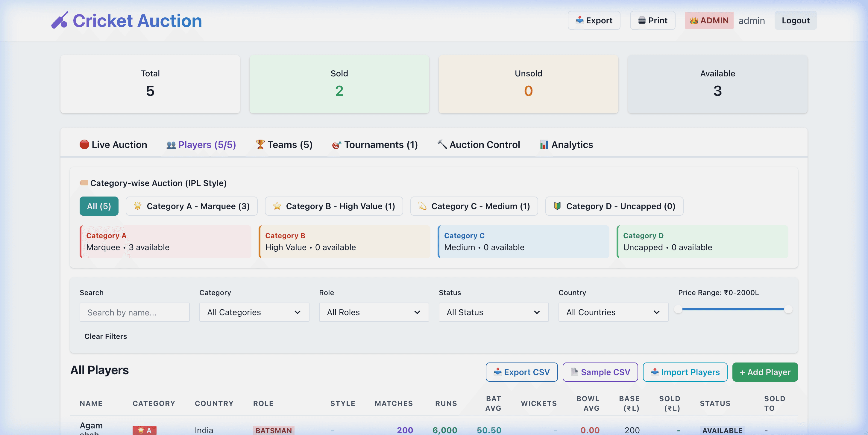Viewport: 868px width, 435px height.
Task: Click the red circle Live Auction icon
Action: [84, 144]
